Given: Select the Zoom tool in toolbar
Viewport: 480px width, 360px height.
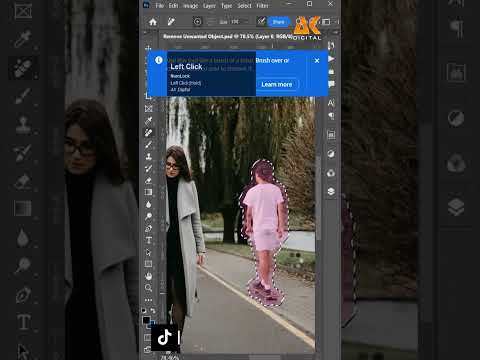Looking at the screenshot, I should 149,288.
